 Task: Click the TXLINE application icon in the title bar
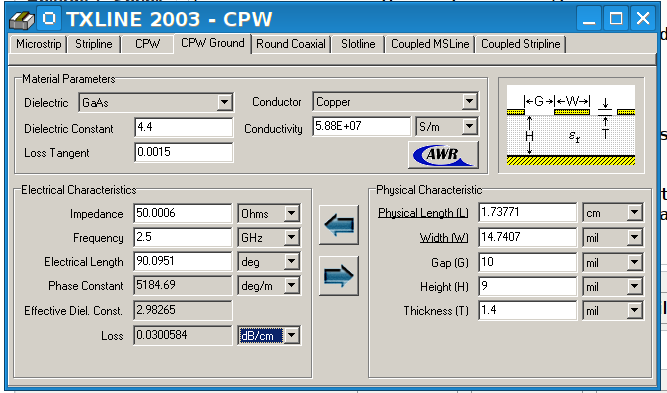pos(22,19)
